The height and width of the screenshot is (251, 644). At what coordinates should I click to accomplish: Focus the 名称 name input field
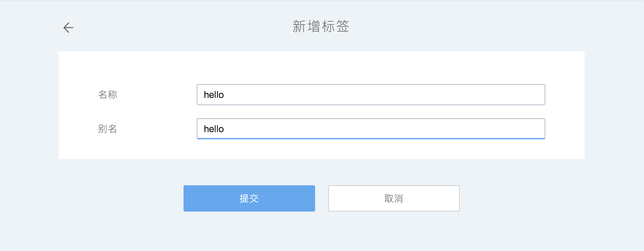point(371,95)
